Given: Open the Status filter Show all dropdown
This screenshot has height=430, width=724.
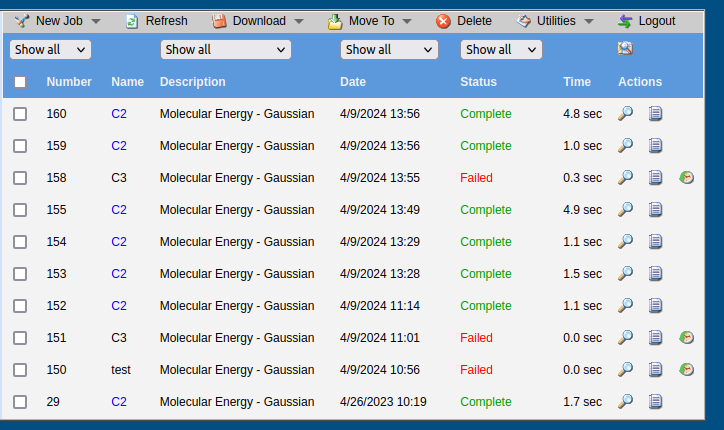Looking at the screenshot, I should pyautogui.click(x=501, y=49).
